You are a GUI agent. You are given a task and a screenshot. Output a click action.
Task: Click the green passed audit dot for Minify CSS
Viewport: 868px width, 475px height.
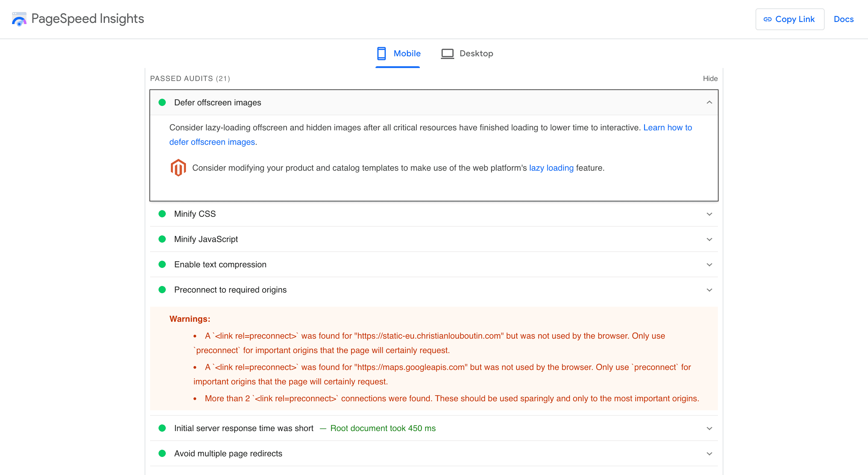tap(163, 213)
